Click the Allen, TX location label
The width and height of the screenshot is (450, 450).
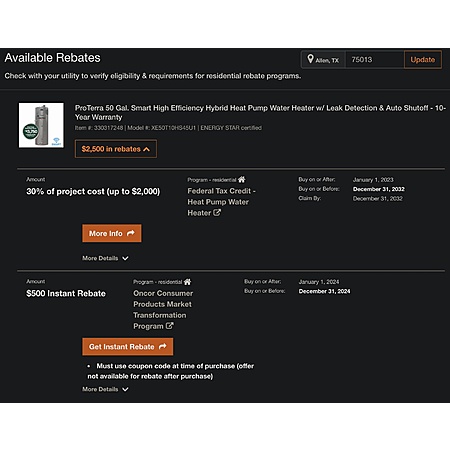pos(327,60)
